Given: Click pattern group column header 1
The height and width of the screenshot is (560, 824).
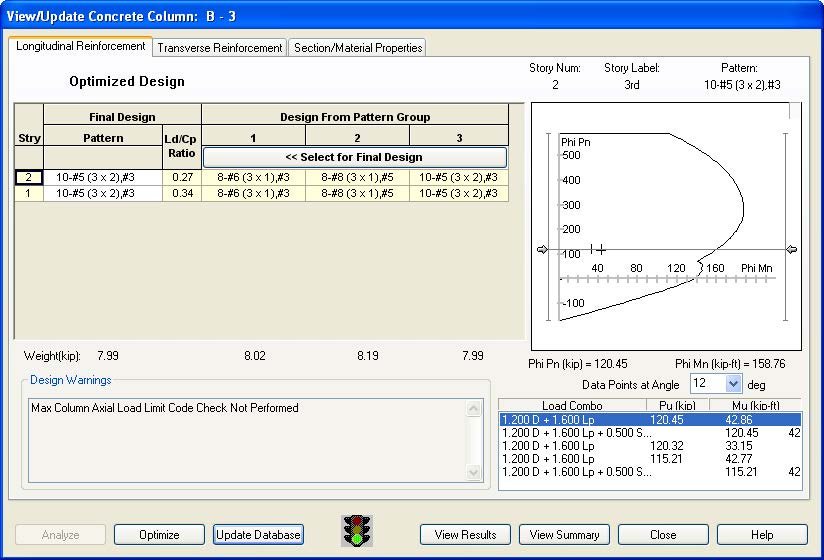Looking at the screenshot, I should 253,138.
